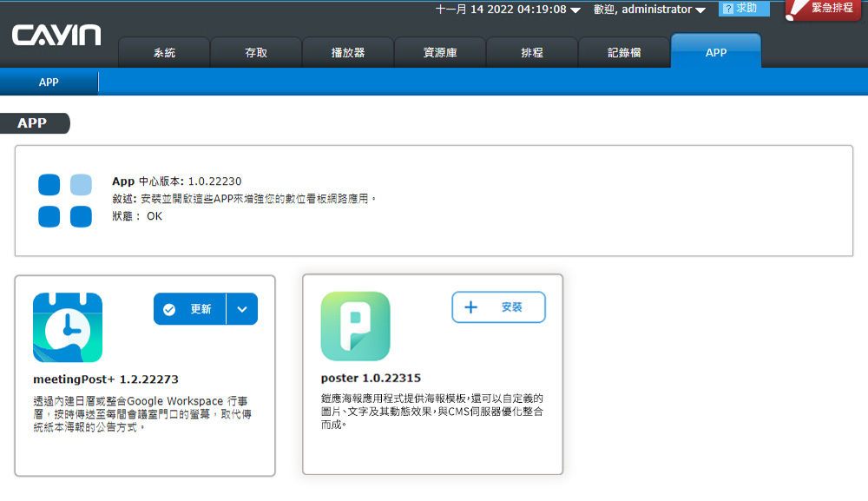Switch to the 排程 tab

point(532,53)
